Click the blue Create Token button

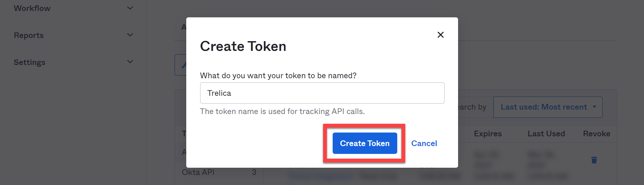pyautogui.click(x=365, y=143)
